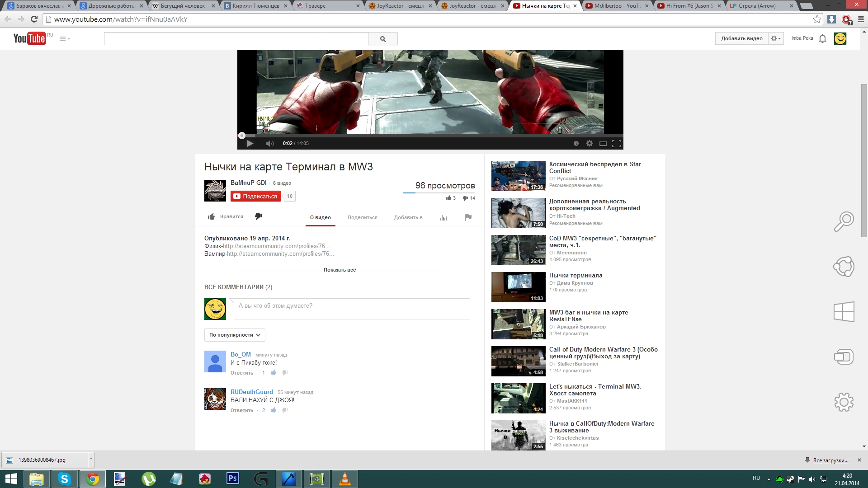Screen dimensions: 868x488
Task: Open Дополненная реальность короткометражка video title
Action: (594, 205)
